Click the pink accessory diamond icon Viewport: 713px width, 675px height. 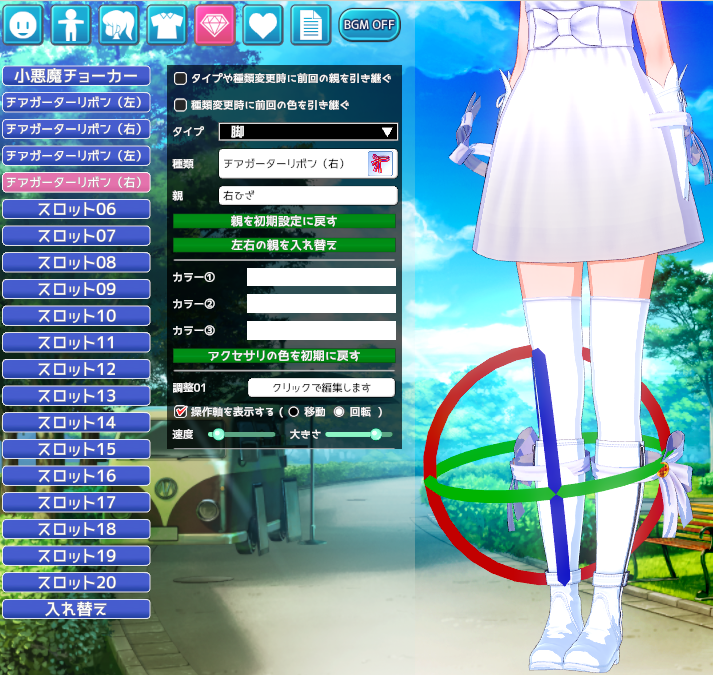tap(215, 23)
